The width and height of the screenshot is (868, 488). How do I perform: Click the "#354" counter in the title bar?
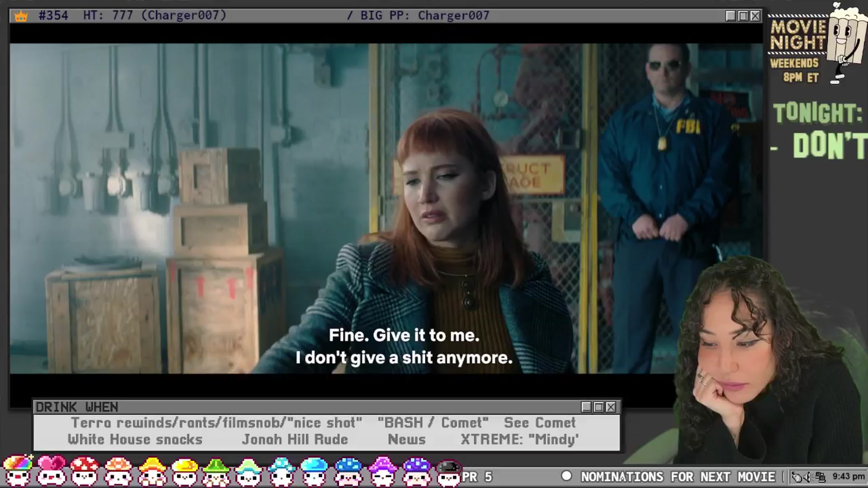(x=53, y=15)
